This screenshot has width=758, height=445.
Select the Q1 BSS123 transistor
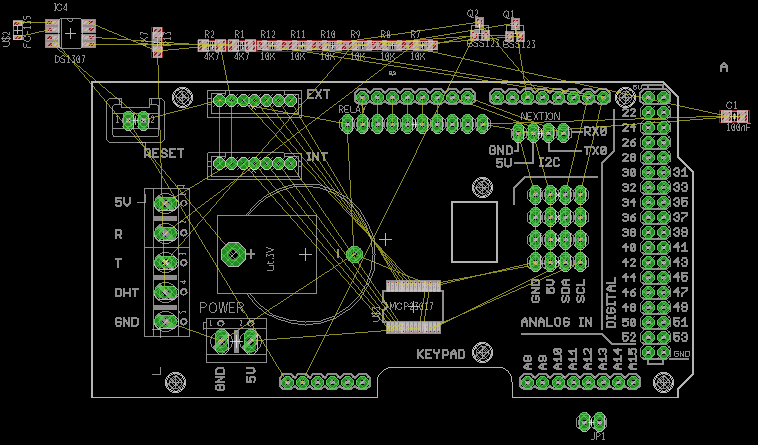515,31
